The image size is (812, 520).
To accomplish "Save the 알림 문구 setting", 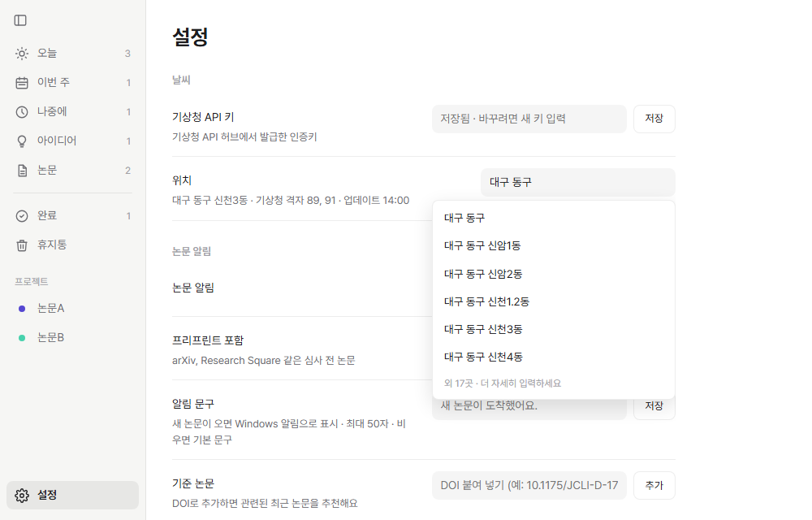I will (x=654, y=409).
